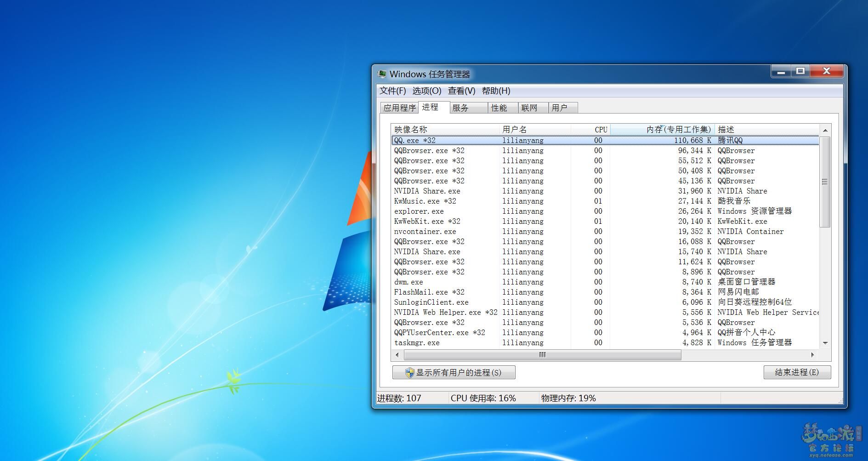
Task: Sort by CPU column header
Action: click(590, 130)
